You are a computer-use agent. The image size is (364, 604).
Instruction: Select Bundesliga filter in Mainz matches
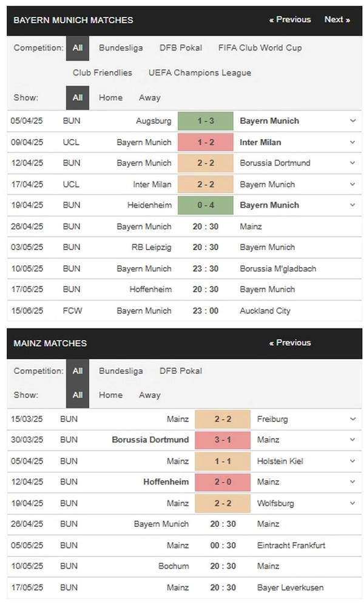pyautogui.click(x=121, y=371)
